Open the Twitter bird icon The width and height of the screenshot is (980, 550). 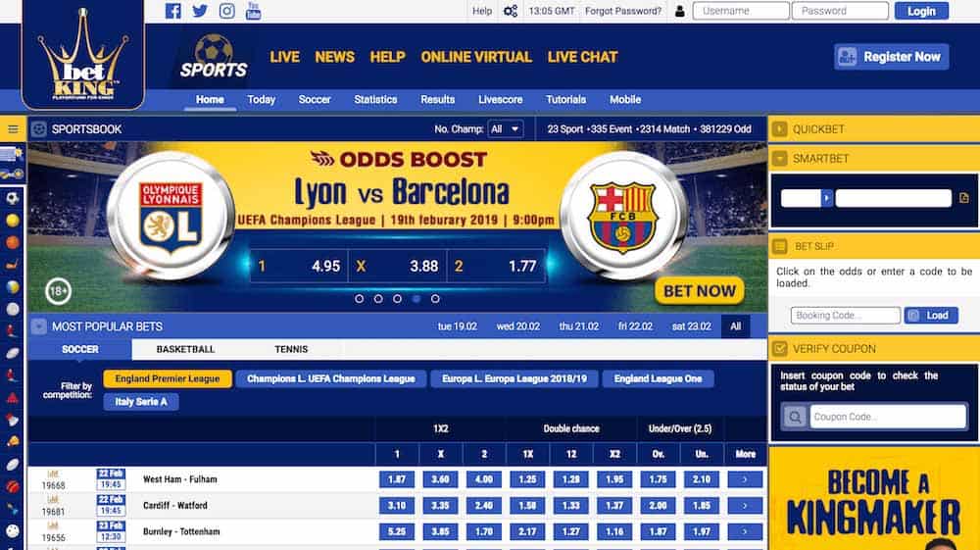pyautogui.click(x=200, y=11)
